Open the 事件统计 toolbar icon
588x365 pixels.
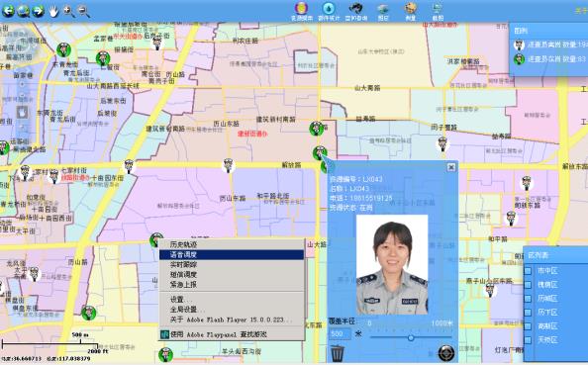point(329,11)
